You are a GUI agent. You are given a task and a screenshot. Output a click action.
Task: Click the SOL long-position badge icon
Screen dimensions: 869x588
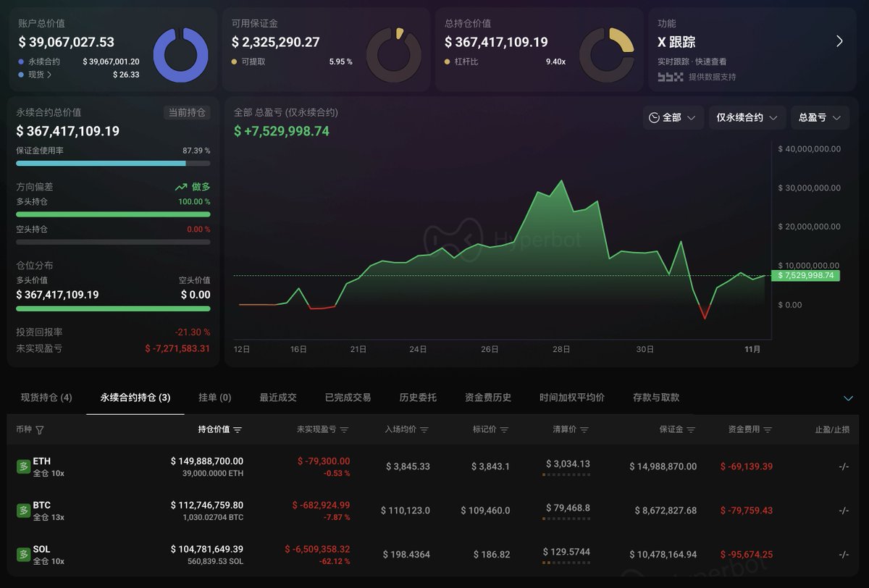pyautogui.click(x=23, y=555)
